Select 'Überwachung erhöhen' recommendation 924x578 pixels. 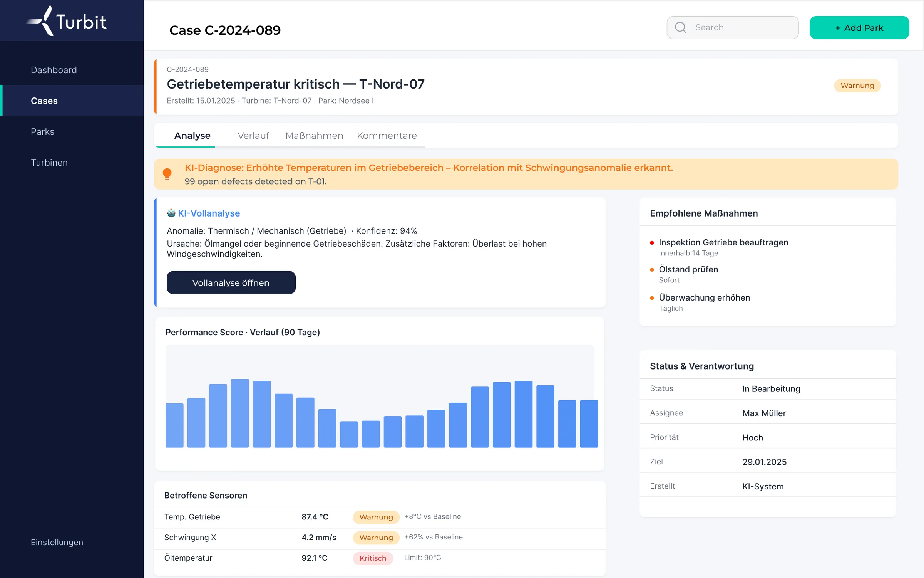[x=704, y=297]
